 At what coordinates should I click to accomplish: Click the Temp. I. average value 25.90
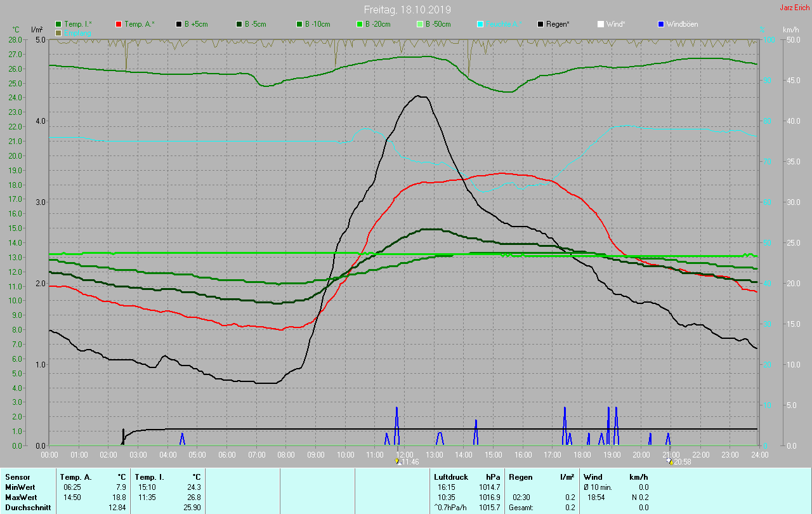point(192,508)
